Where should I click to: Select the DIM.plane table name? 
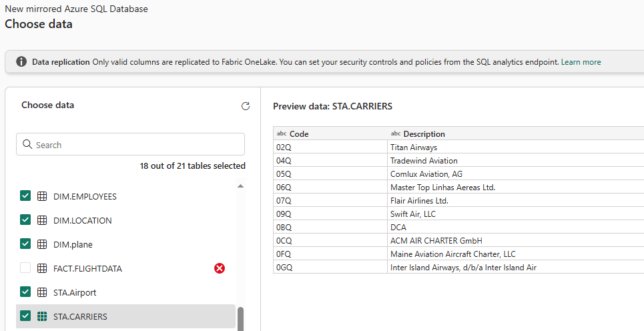(73, 244)
